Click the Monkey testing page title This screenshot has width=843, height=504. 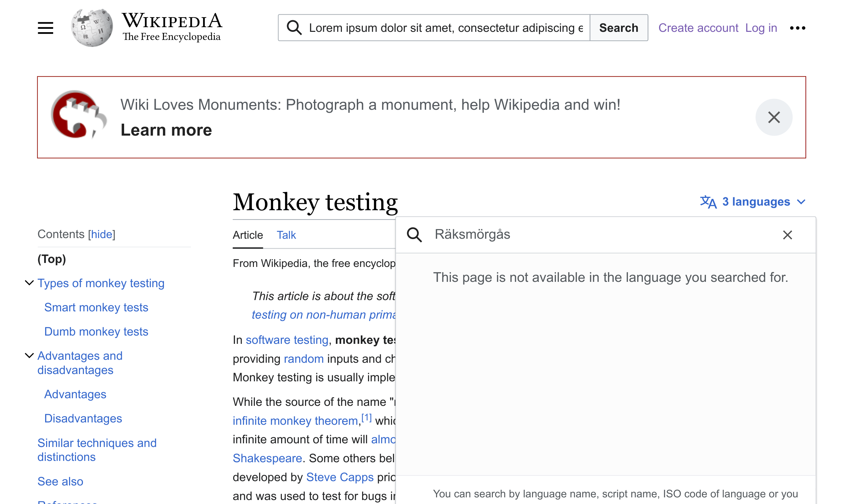pyautogui.click(x=315, y=202)
